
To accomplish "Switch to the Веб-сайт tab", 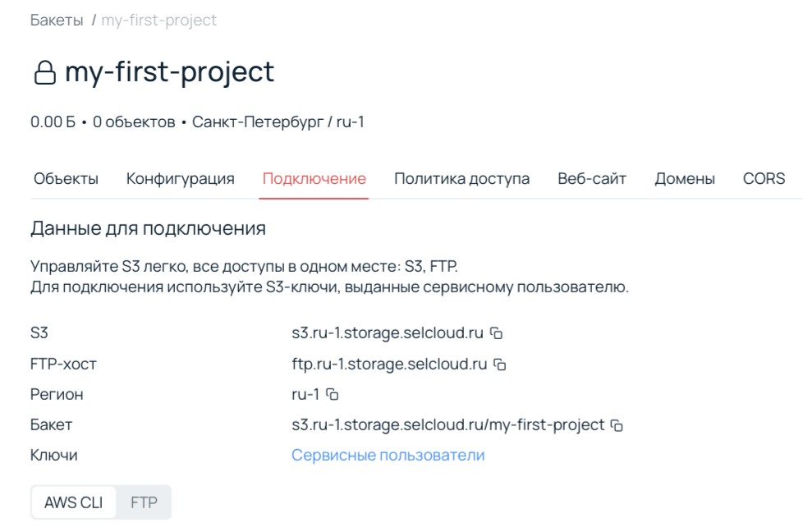I will click(x=591, y=179).
